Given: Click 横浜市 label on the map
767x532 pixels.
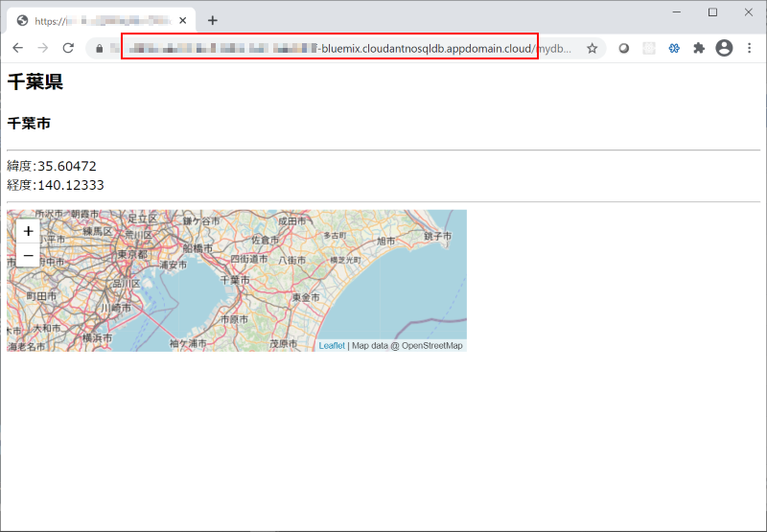Looking at the screenshot, I should pos(97,337).
